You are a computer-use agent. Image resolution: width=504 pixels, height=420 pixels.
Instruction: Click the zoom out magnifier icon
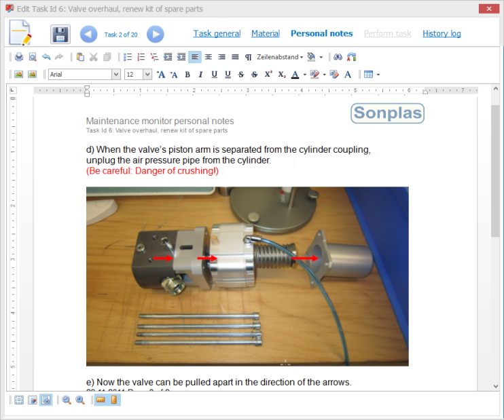click(x=67, y=400)
